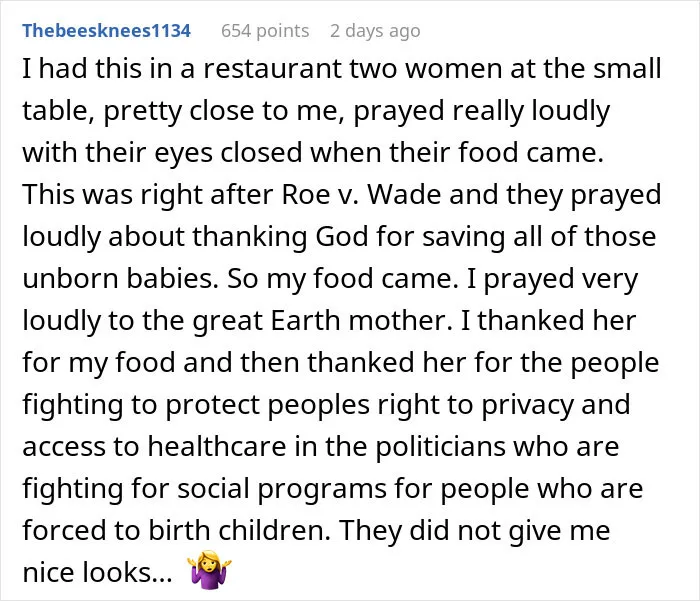The width and height of the screenshot is (700, 601).
Task: Click the phrase So my food came
Action: (342, 279)
